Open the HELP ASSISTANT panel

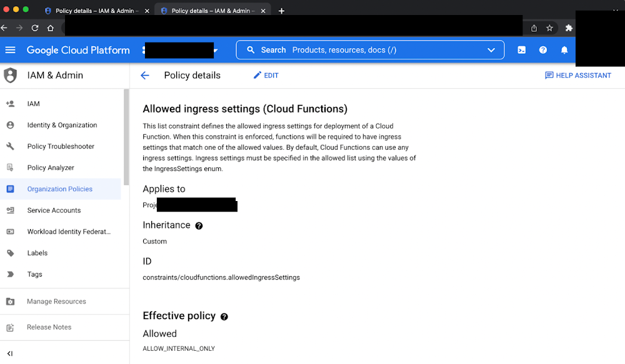coord(578,76)
